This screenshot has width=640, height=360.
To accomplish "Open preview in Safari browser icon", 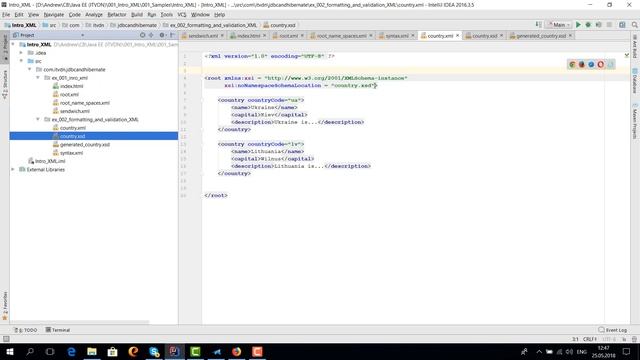I will 591,64.
